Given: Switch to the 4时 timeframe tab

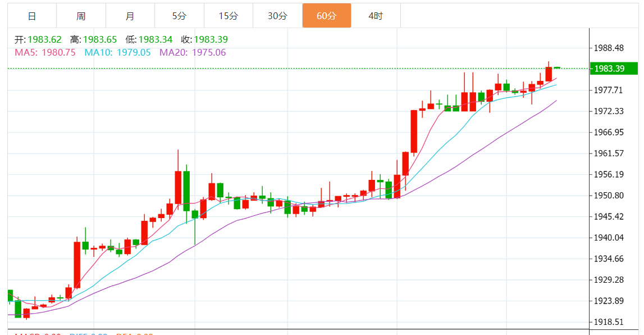Looking at the screenshot, I should click(376, 16).
